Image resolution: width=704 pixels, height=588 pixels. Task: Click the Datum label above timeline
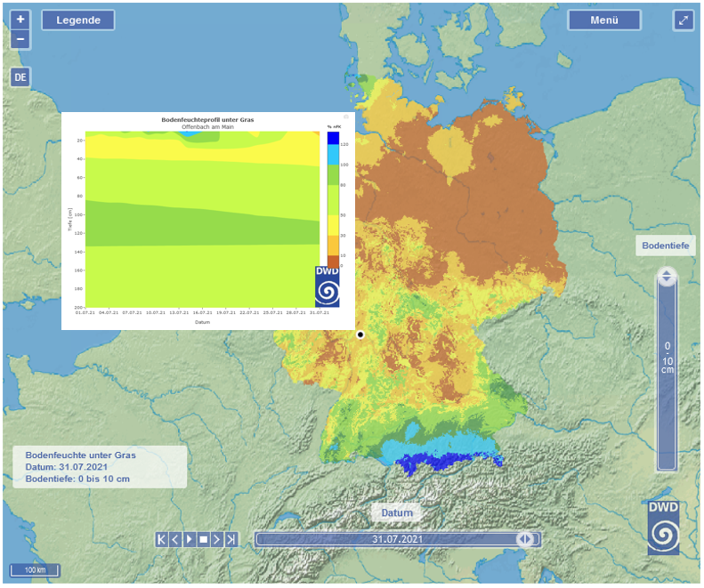[397, 513]
